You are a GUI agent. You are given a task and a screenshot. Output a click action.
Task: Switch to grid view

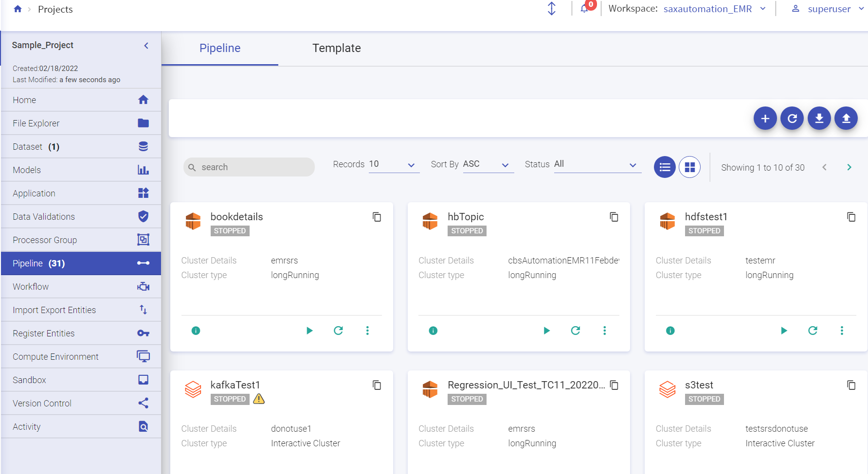click(689, 167)
